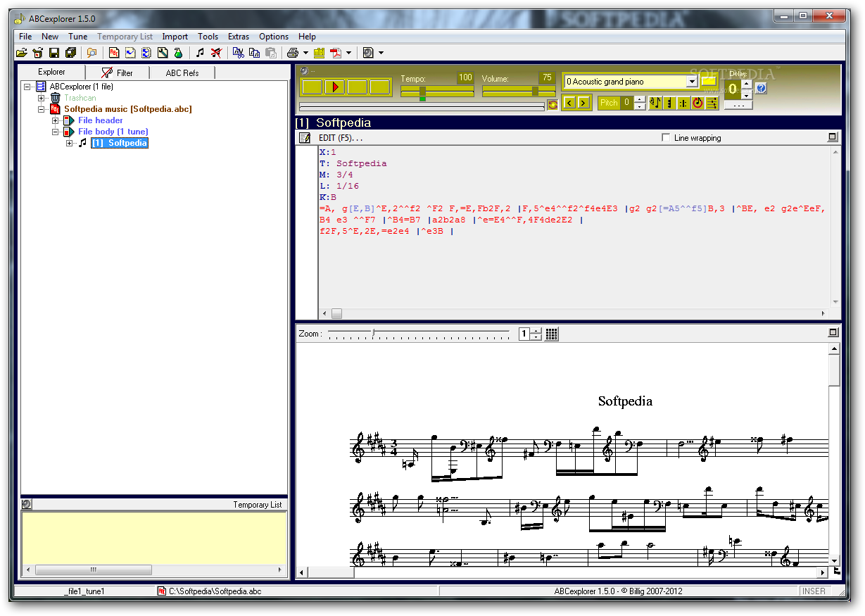Click the green flask toolbar icon
The width and height of the screenshot is (865, 616).
click(x=178, y=53)
